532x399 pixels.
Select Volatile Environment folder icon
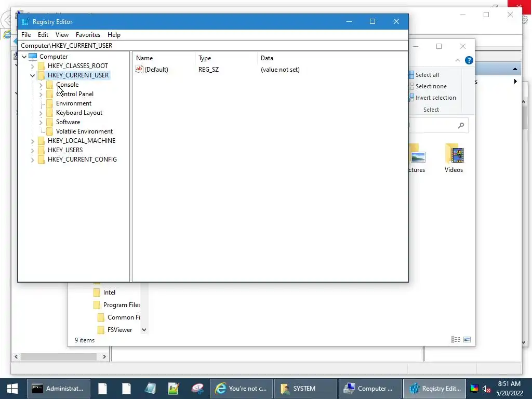(x=49, y=131)
